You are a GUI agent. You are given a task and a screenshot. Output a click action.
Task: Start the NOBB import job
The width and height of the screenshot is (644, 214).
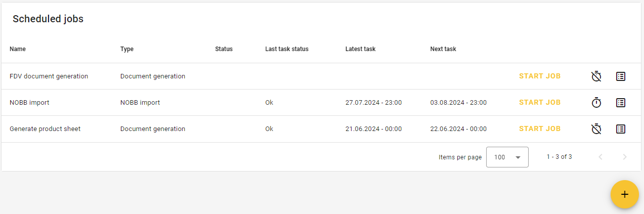[x=540, y=103]
